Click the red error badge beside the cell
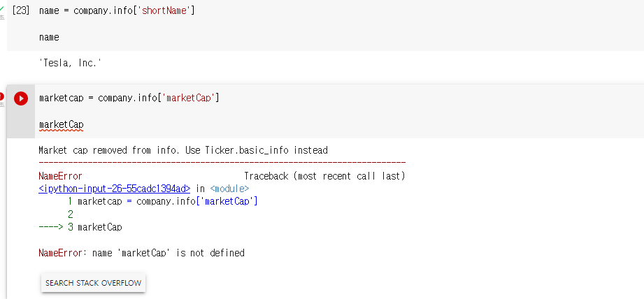Viewport: 644px width, 299px height. click(2, 96)
